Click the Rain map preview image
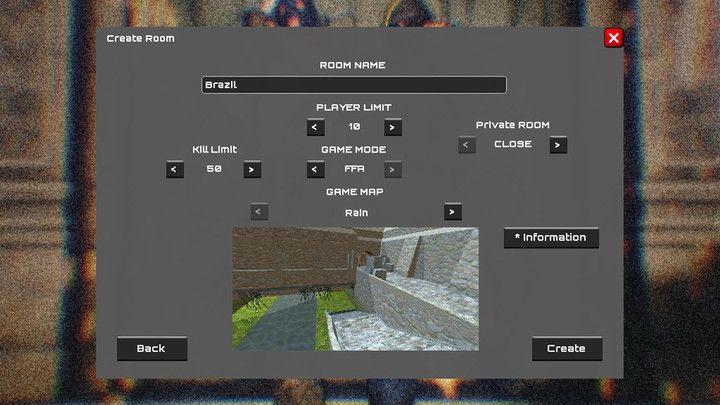Screen dimensions: 720x405 pos(355,288)
